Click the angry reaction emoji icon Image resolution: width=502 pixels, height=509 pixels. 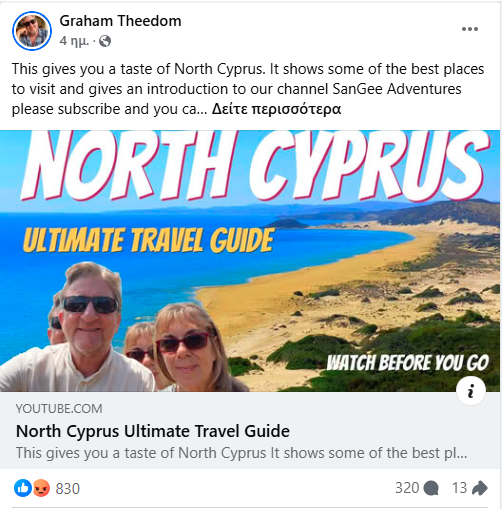pyautogui.click(x=41, y=488)
